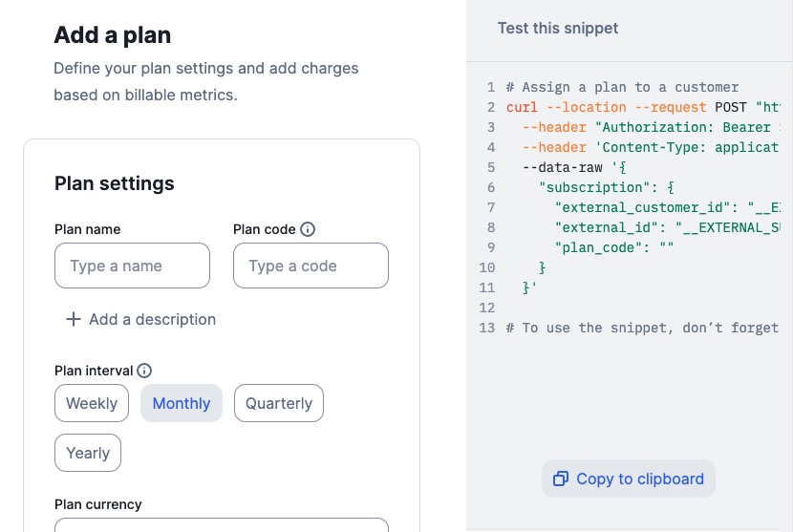Screen dimensions: 793x532
Task: Click the copy icon in the clipboard button
Action: [561, 479]
